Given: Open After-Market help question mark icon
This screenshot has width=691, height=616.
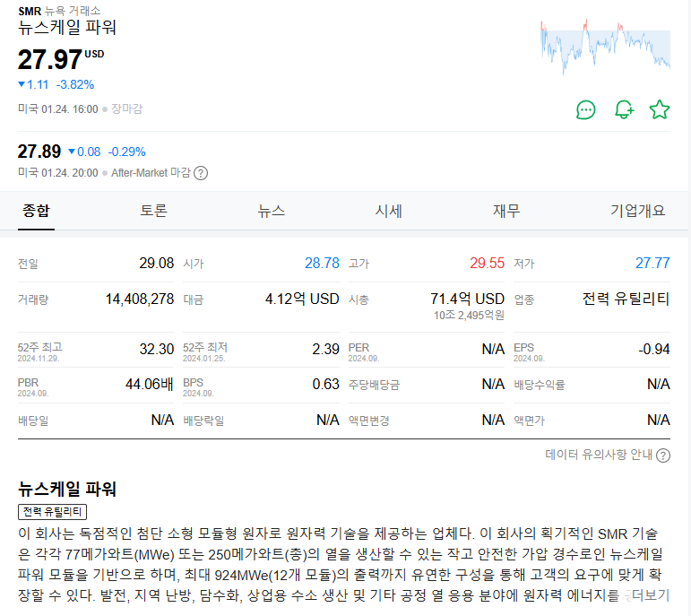Looking at the screenshot, I should [x=201, y=173].
